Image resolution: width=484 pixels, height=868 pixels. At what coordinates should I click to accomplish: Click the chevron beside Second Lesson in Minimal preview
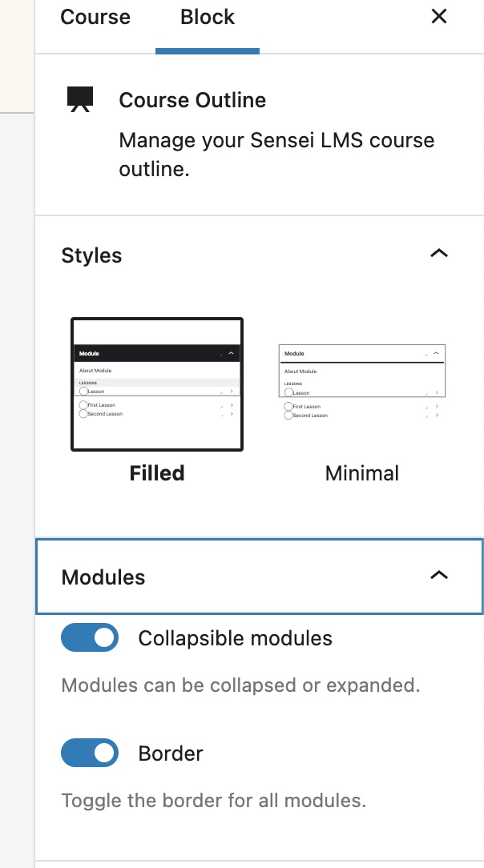[436, 416]
